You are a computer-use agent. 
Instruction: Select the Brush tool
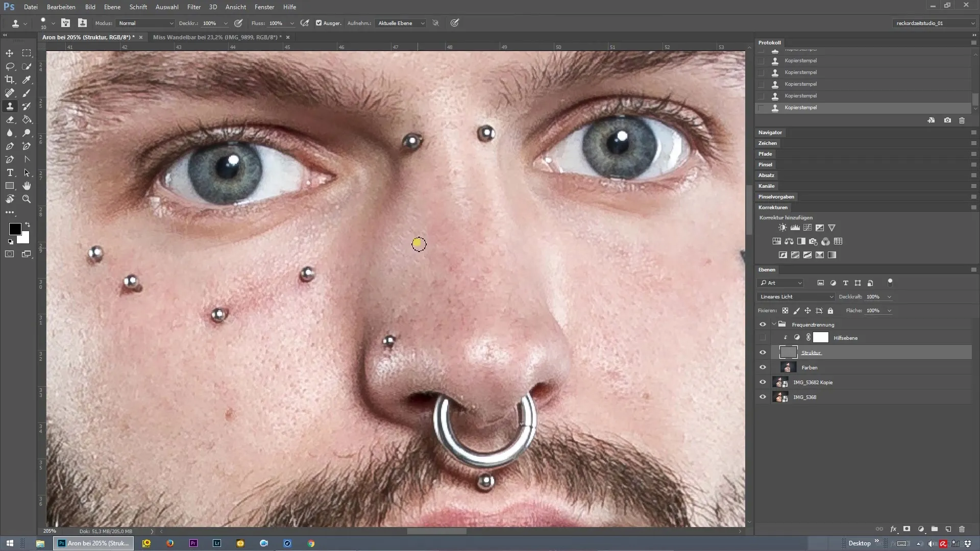pos(27,93)
